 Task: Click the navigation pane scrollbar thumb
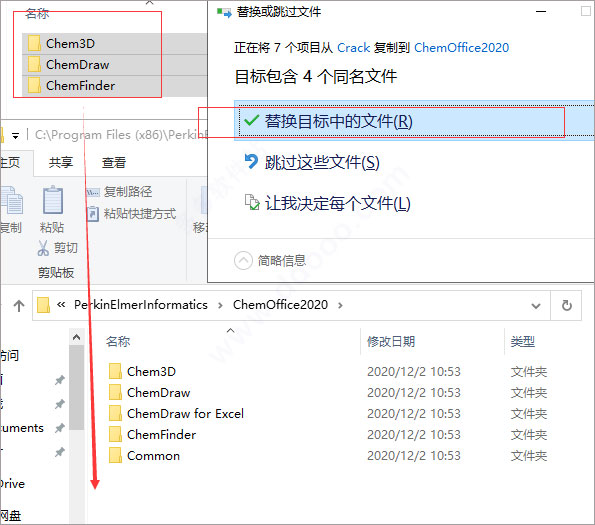coord(77,388)
